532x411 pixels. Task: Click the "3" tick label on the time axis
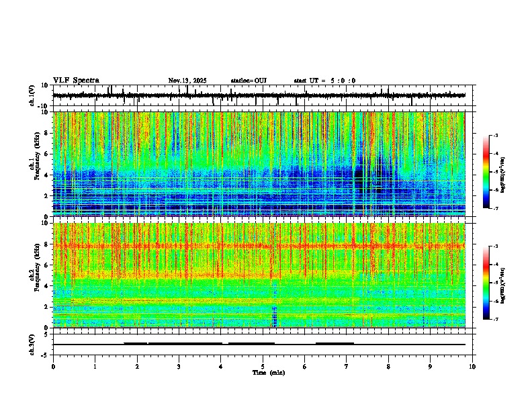click(179, 367)
